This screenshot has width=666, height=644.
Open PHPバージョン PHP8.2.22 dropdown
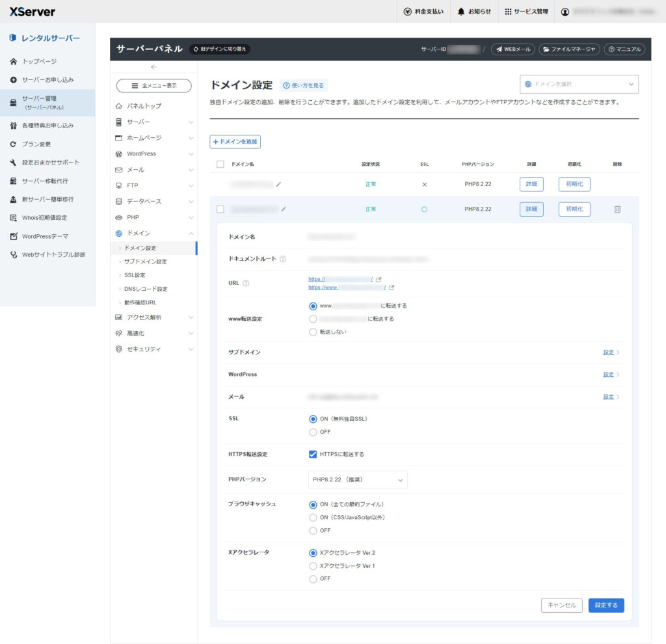pos(358,479)
